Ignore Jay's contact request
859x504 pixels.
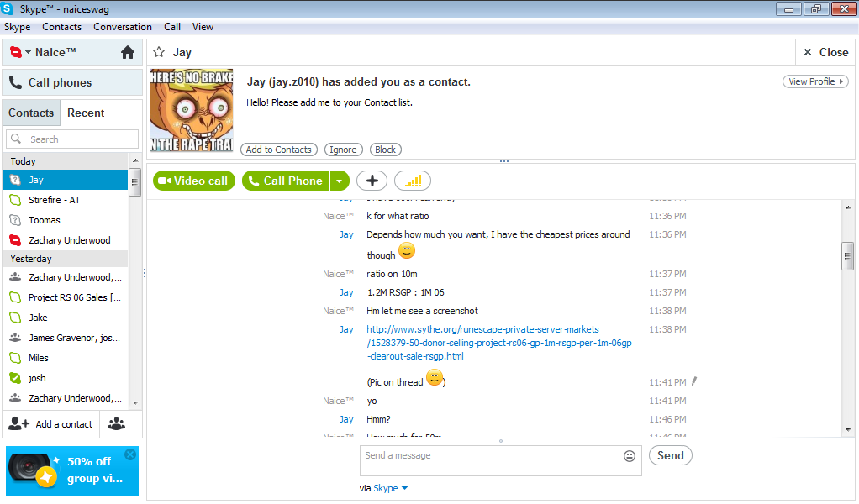[344, 150]
